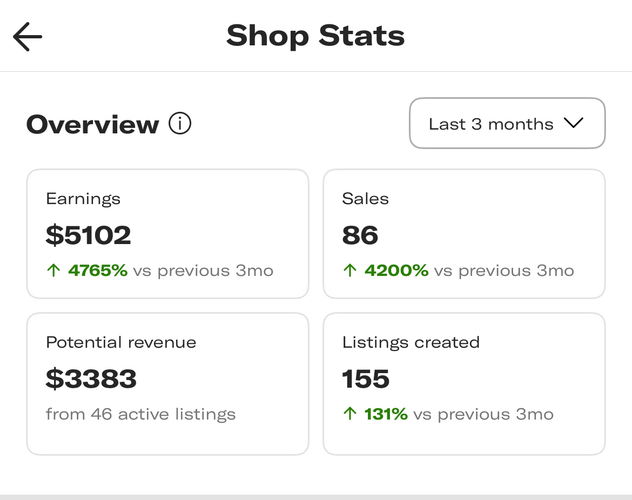Click the 'from 46 active listings' text
Image resolution: width=632 pixels, height=500 pixels.
(x=141, y=414)
